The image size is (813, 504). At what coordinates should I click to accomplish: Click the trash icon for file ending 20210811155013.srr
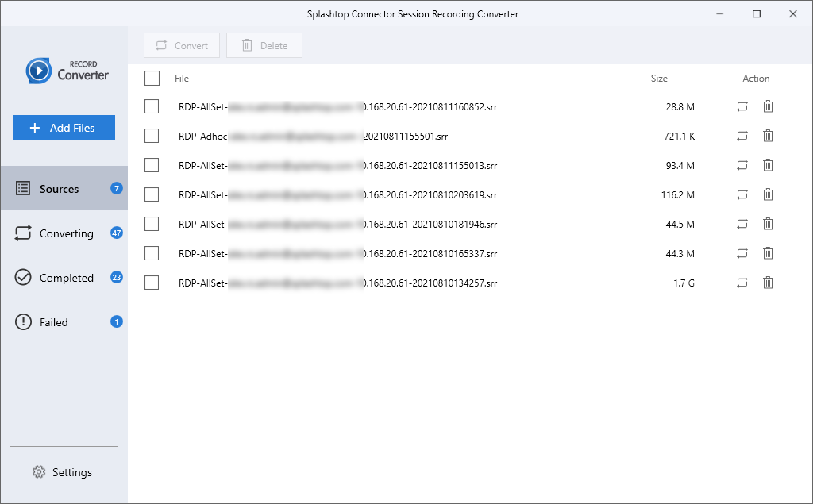click(768, 165)
